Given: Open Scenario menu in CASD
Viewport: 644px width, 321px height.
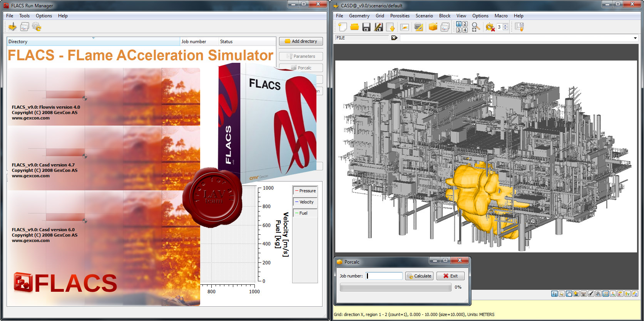Looking at the screenshot, I should tap(424, 16).
